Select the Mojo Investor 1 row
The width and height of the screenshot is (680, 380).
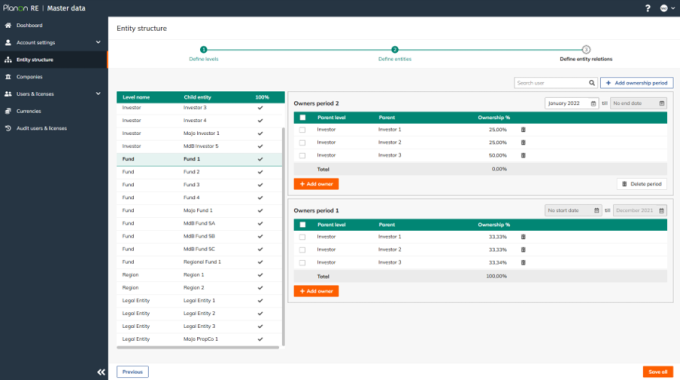click(x=199, y=133)
